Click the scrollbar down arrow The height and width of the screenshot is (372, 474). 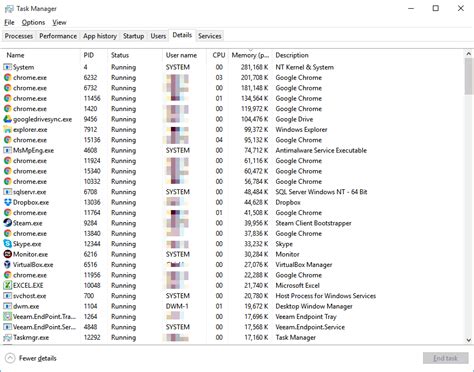[x=468, y=340]
